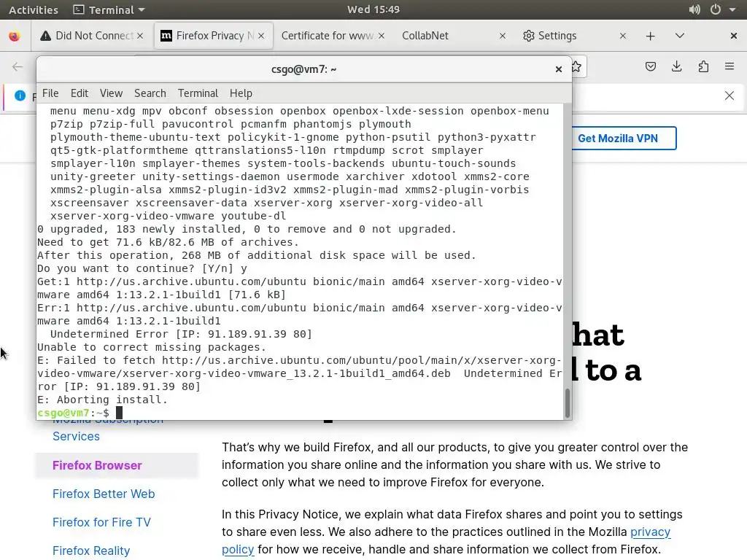
Task: Click 'Do you want to continue? [Y/n] y' line
Action: [x=142, y=268]
